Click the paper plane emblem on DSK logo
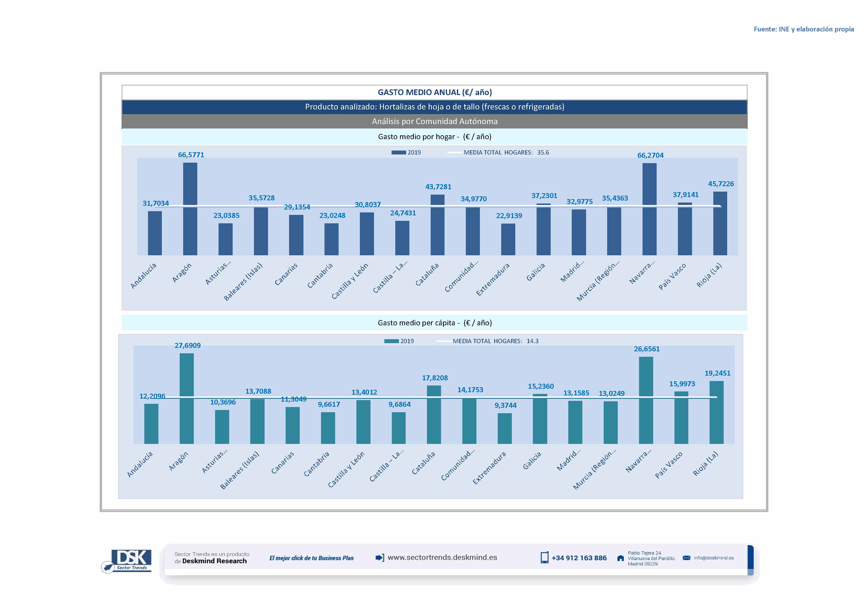Viewport: 868px width, 614px height. point(108,567)
